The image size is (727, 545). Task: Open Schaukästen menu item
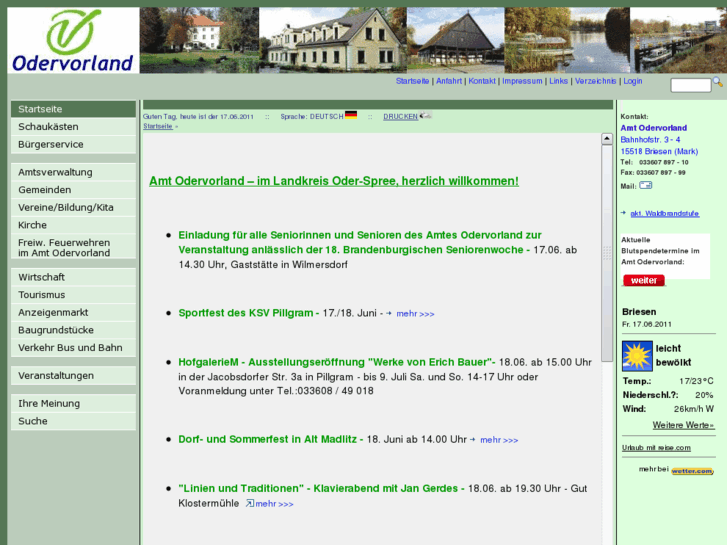73,127
